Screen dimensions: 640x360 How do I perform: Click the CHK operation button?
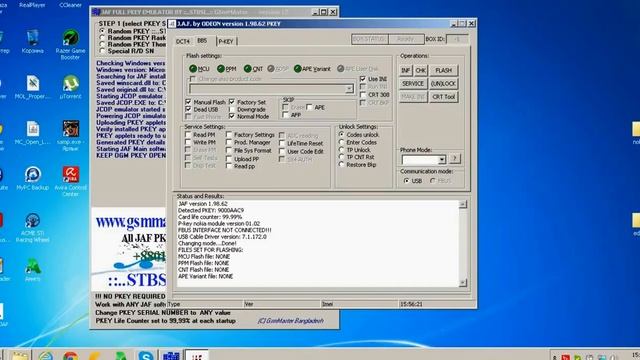[x=420, y=71]
